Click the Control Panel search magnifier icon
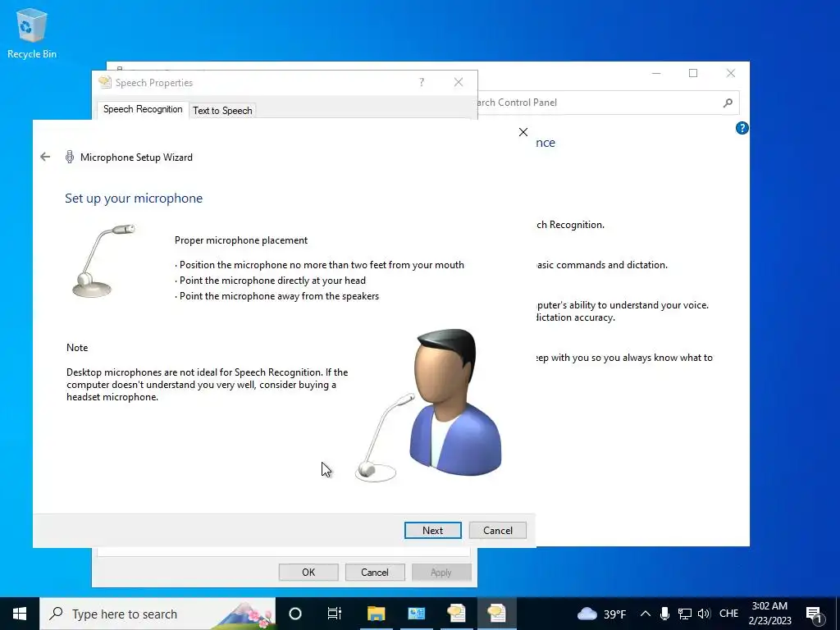The image size is (840, 630). 728,103
